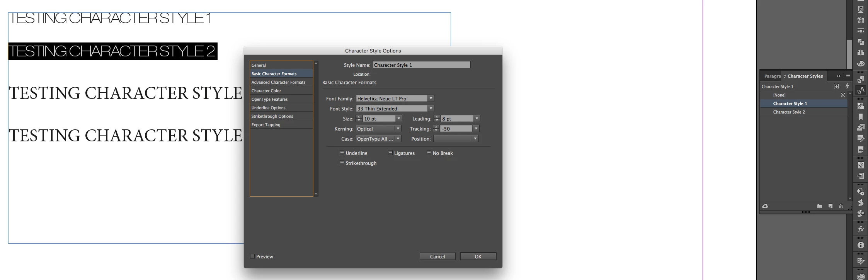Open the person-with-checkmark Assignments dock icon
Viewport: 868px width, 280px height.
pos(861,127)
